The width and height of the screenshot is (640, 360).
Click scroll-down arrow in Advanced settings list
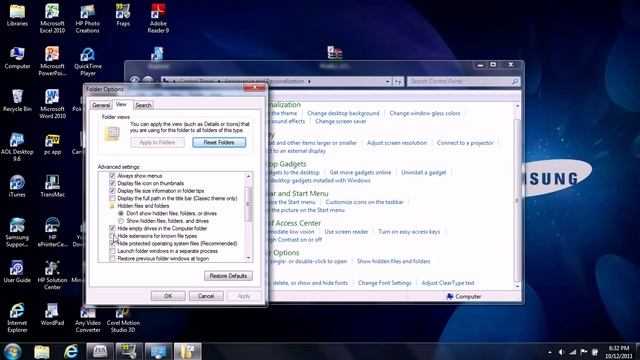tap(248, 258)
